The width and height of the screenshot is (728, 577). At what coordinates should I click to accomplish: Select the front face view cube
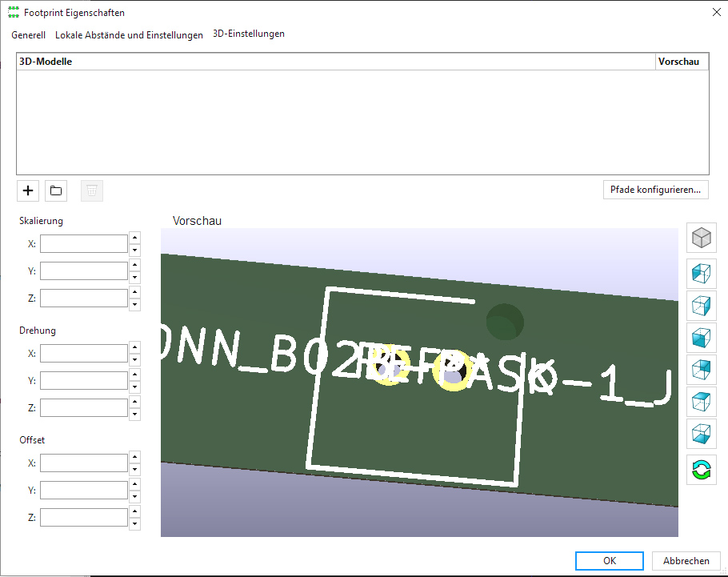click(x=701, y=338)
